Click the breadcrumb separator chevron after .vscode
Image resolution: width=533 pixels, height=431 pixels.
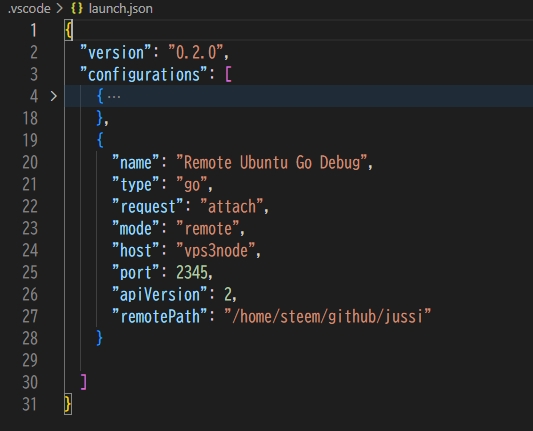pyautogui.click(x=60, y=8)
